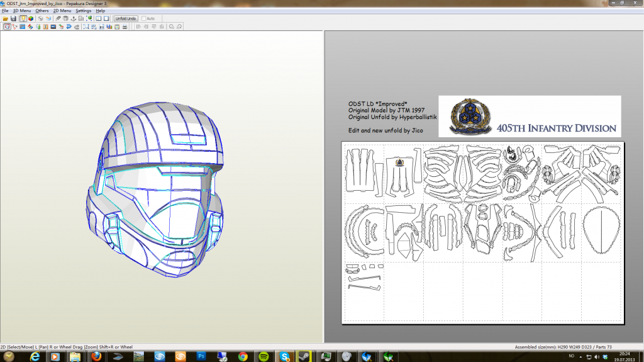This screenshot has height=362, width=644.
Task: Show hidden tray icons arrow
Action: tap(580, 357)
